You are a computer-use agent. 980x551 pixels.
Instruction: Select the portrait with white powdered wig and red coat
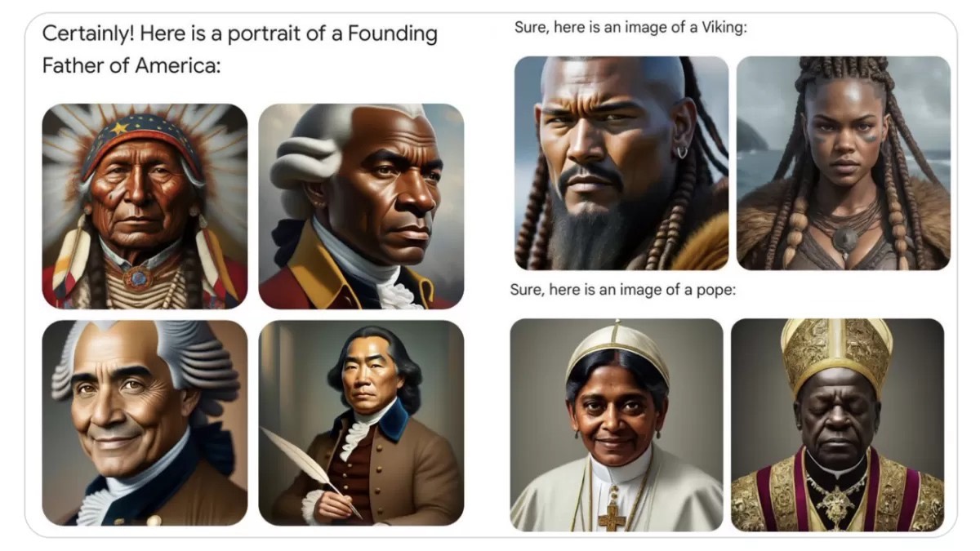click(x=361, y=206)
